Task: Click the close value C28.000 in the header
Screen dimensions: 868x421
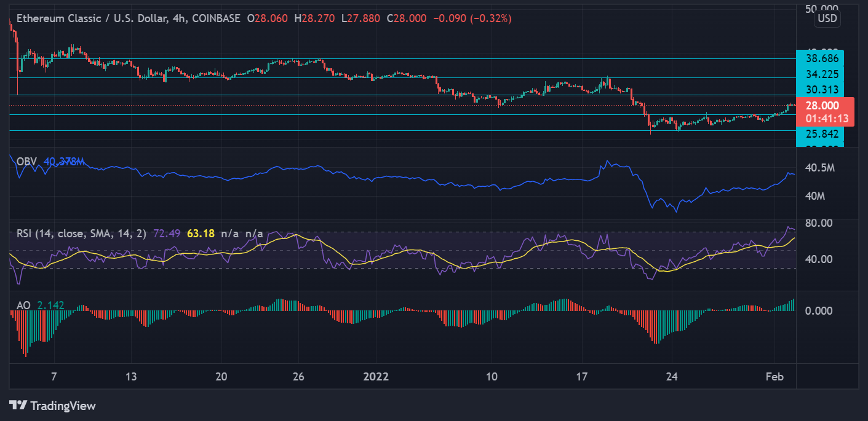Action: (x=407, y=18)
